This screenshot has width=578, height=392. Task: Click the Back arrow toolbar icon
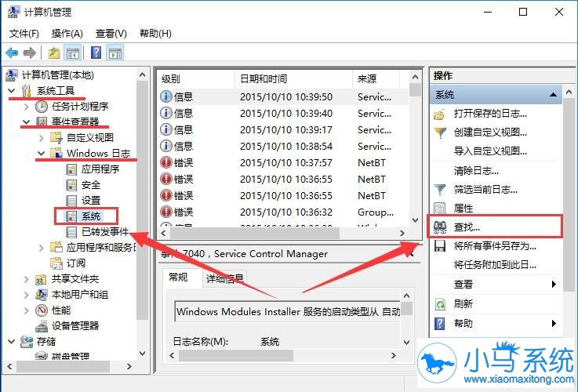pos(13,53)
